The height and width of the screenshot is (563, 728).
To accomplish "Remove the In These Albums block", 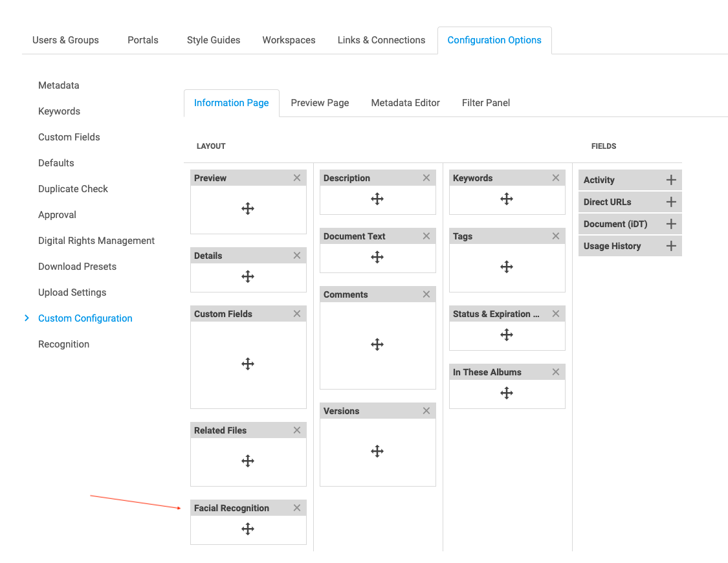I will pos(556,372).
